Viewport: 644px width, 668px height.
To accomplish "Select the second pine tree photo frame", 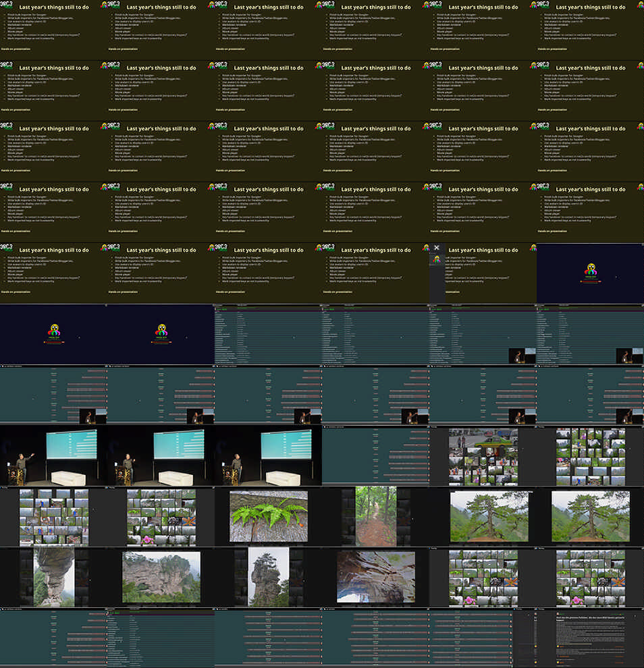I will pos(590,516).
